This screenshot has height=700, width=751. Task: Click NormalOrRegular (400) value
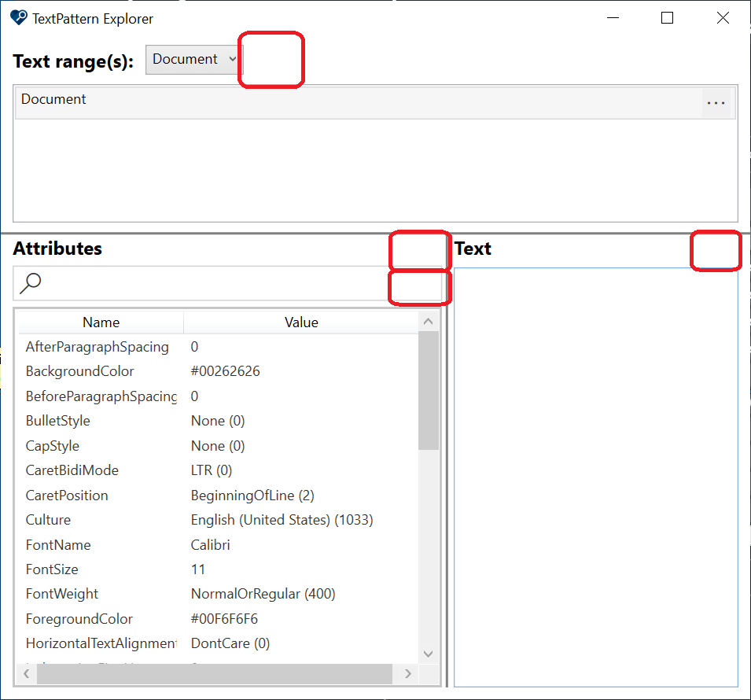[263, 594]
